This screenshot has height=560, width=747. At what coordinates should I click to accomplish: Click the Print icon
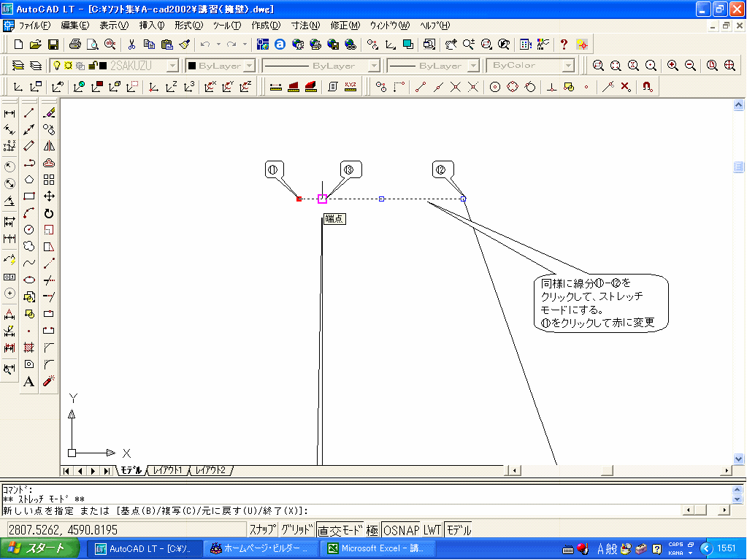click(74, 45)
